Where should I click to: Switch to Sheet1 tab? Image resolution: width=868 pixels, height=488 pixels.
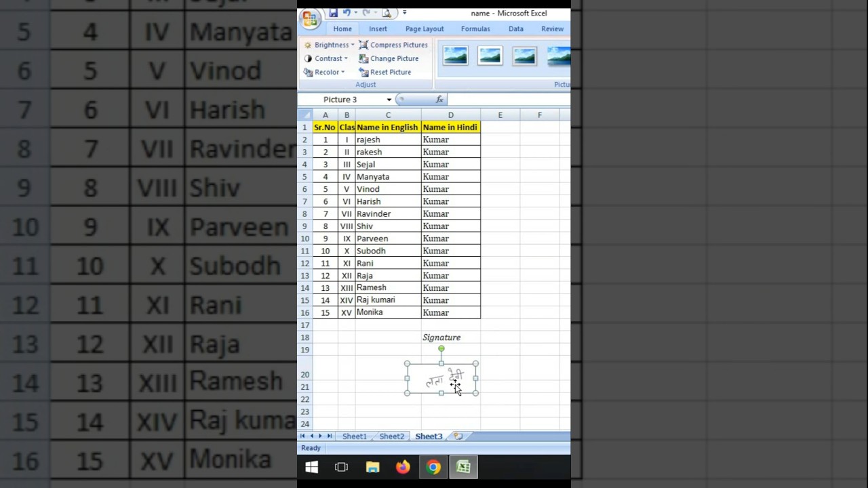(x=354, y=436)
